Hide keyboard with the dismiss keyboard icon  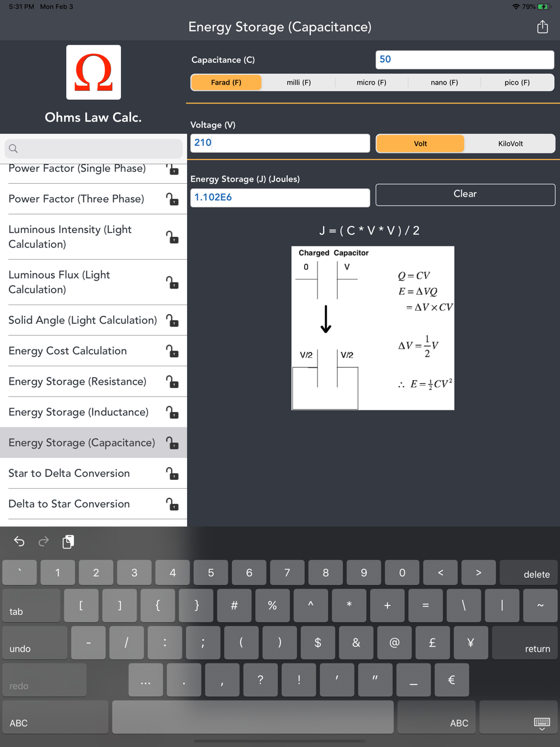pyautogui.click(x=542, y=724)
